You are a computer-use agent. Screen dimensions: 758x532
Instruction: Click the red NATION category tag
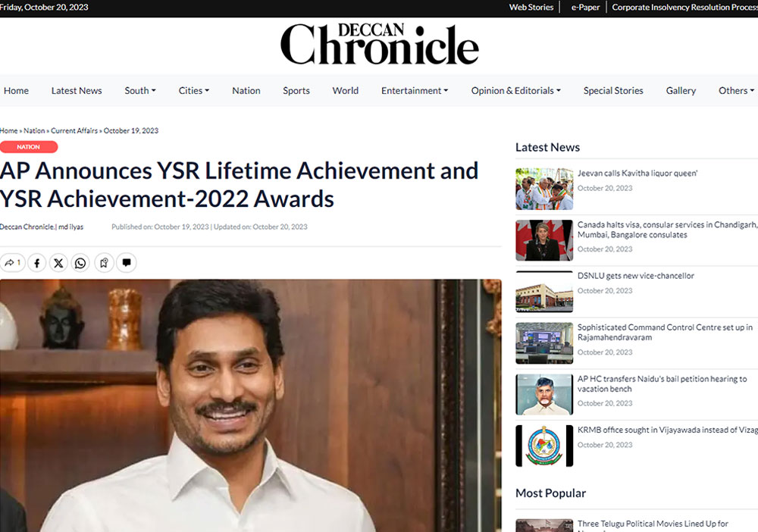tap(29, 147)
